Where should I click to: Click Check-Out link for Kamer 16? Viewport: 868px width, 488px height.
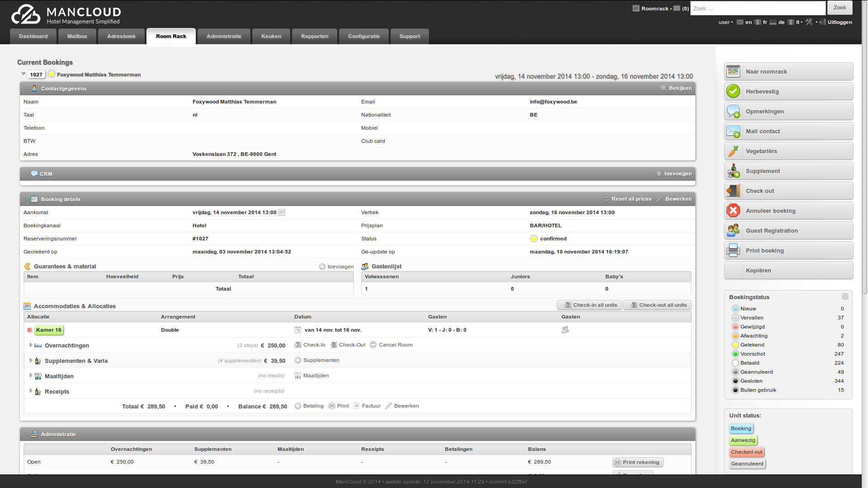(x=348, y=345)
